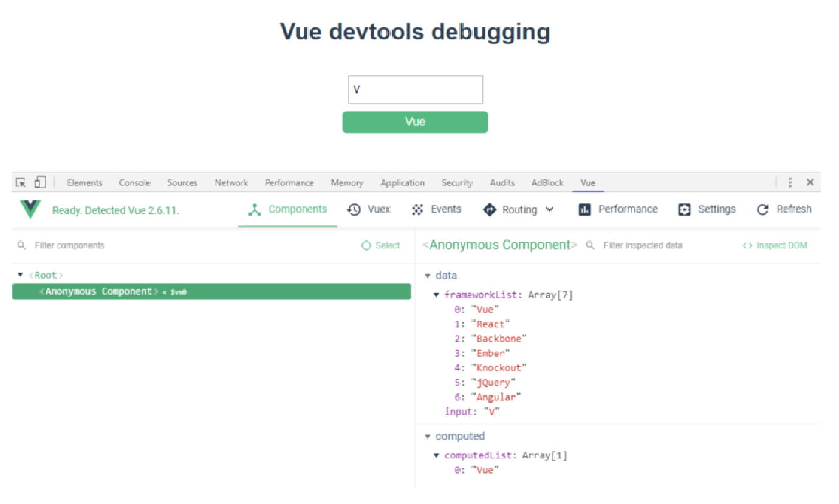Open the Application tab
Screen dimensions: 839x504
click(x=402, y=182)
